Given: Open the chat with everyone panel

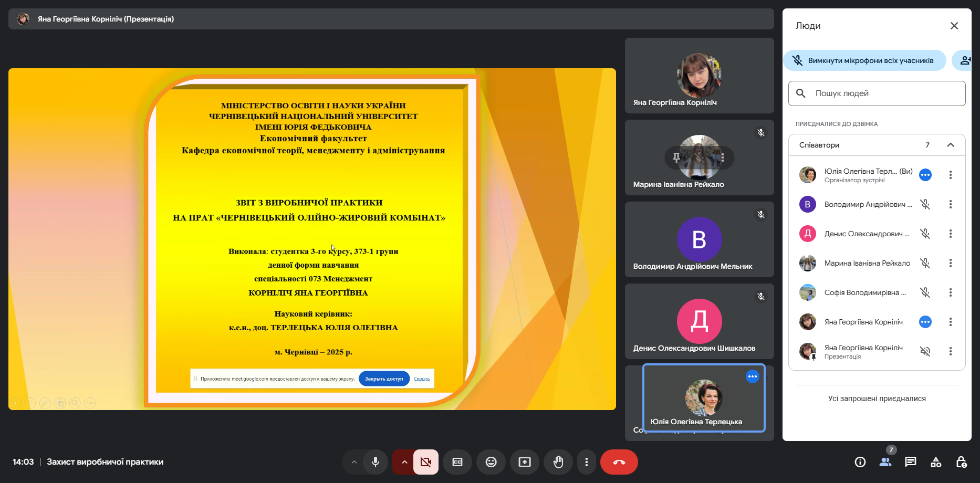Looking at the screenshot, I should 910,462.
